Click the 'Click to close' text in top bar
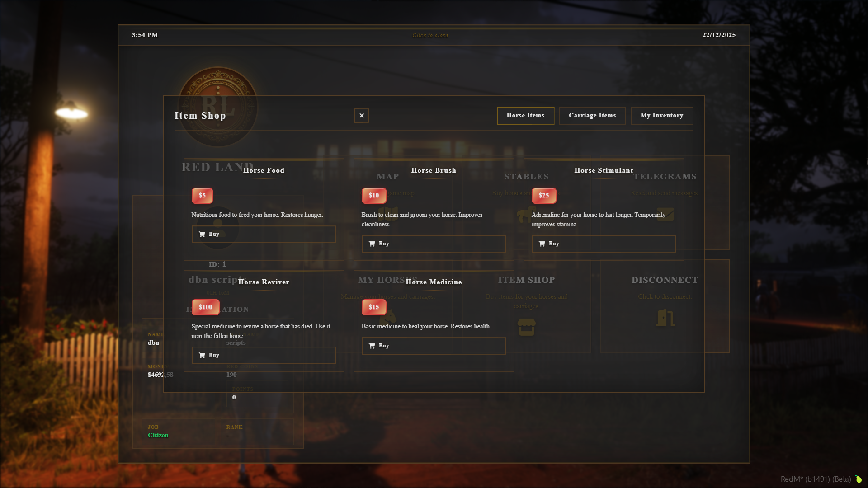This screenshot has width=868, height=488. (x=430, y=35)
